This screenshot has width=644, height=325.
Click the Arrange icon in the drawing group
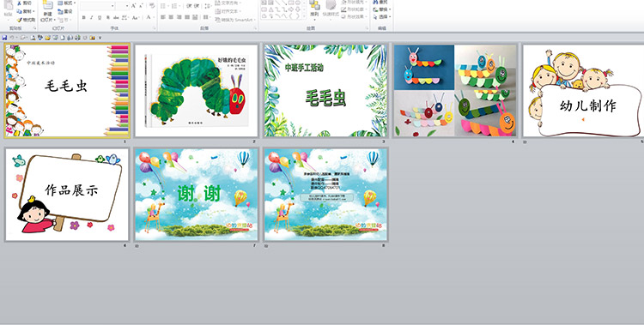(314, 5)
